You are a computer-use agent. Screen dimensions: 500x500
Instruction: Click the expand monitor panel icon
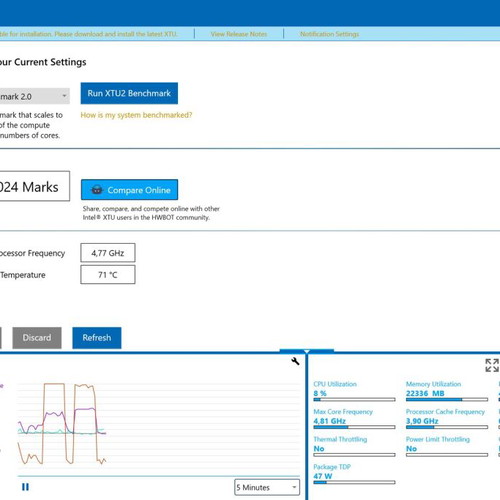coord(492,365)
